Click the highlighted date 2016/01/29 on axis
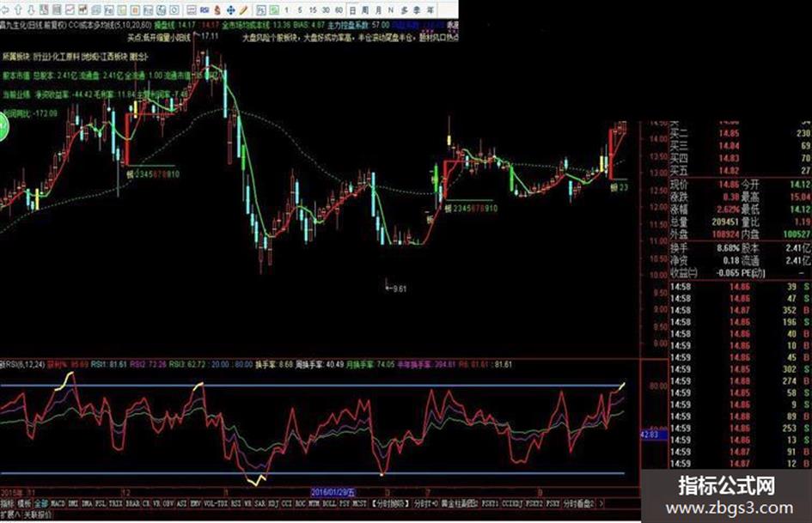 (x=334, y=492)
